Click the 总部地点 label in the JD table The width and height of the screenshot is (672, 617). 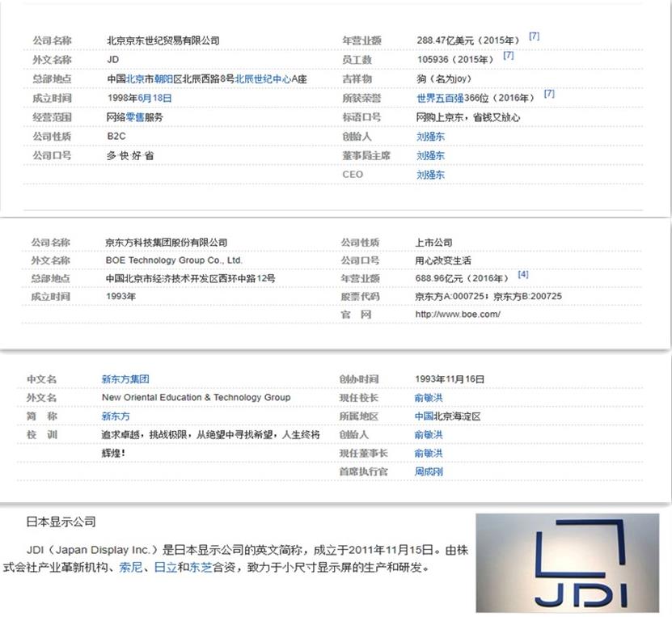click(52, 78)
